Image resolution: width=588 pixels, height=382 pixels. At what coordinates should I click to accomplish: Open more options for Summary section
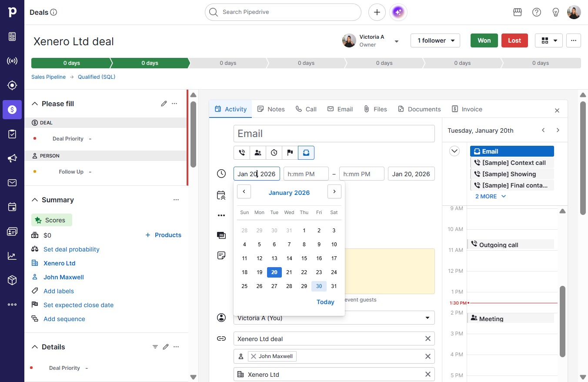tap(176, 200)
